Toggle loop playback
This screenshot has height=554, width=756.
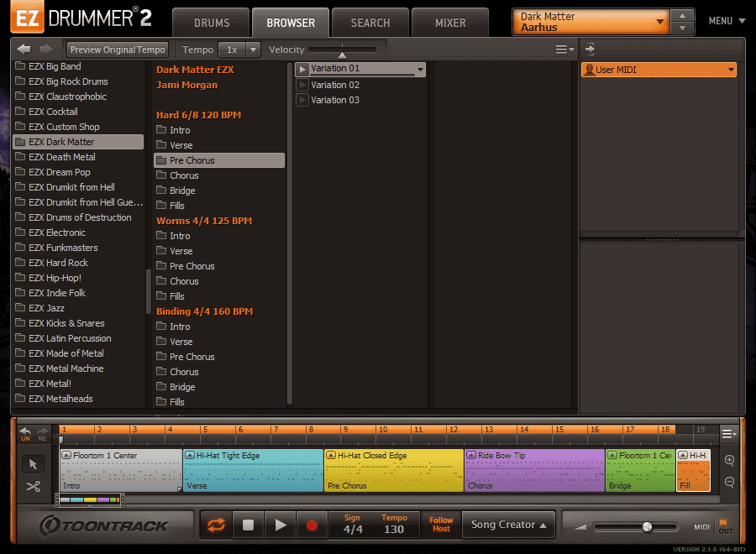216,525
